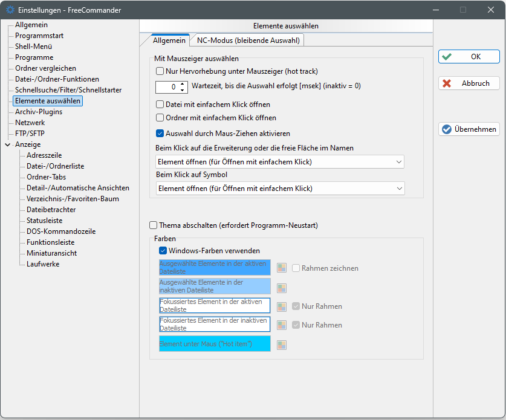The width and height of the screenshot is (506, 420).
Task: Uncheck 'Auswahl durch Maus-Ziehen aktivieren'
Action: 160,134
